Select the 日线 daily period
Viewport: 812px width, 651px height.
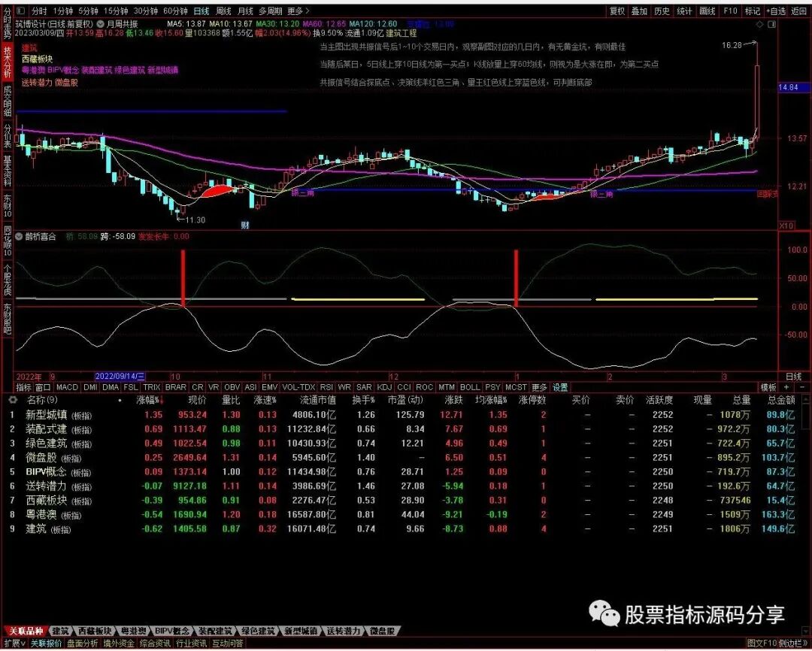[x=201, y=11]
